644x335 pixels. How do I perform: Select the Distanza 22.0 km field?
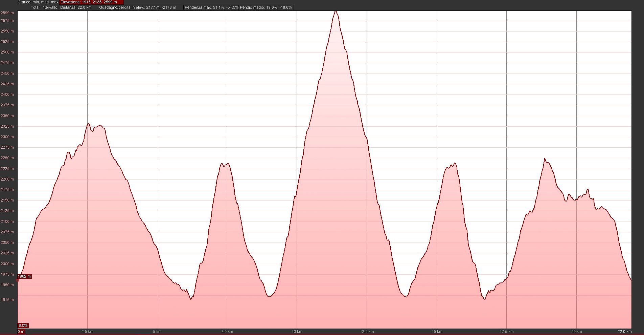coord(78,7)
